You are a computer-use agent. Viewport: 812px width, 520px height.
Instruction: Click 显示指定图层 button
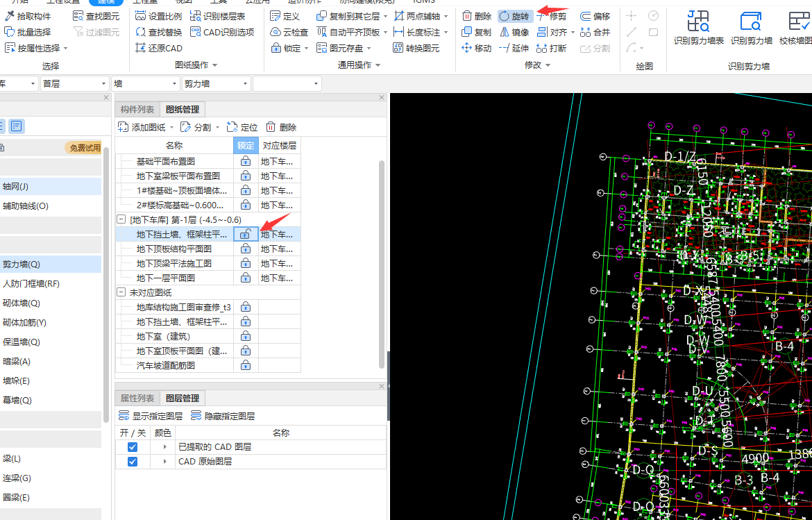151,416
